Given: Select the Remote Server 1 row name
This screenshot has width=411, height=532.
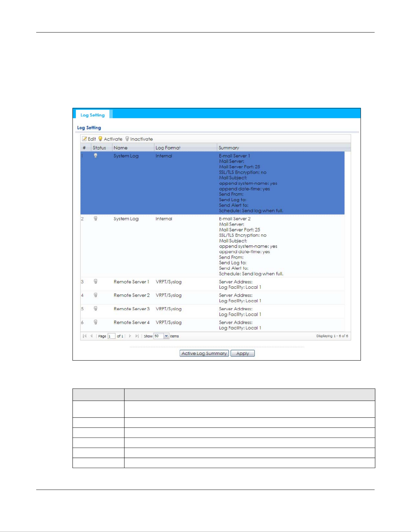Looking at the screenshot, I should point(131,282).
